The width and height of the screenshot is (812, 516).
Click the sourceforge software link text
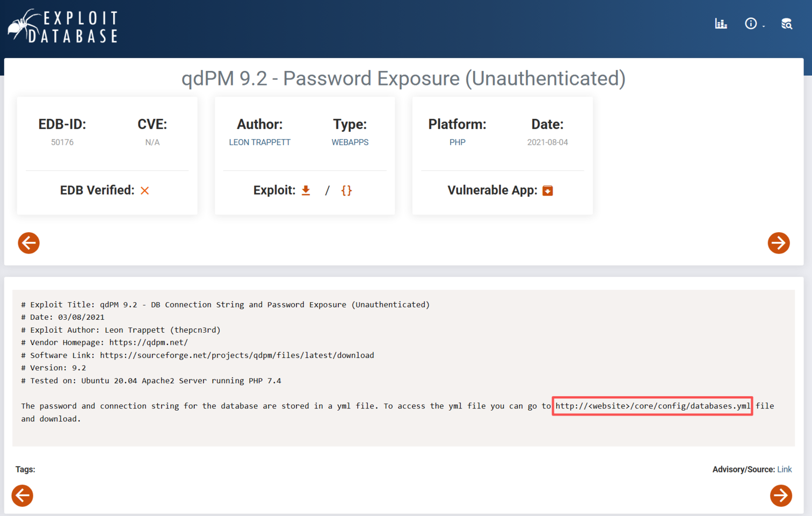click(x=237, y=355)
